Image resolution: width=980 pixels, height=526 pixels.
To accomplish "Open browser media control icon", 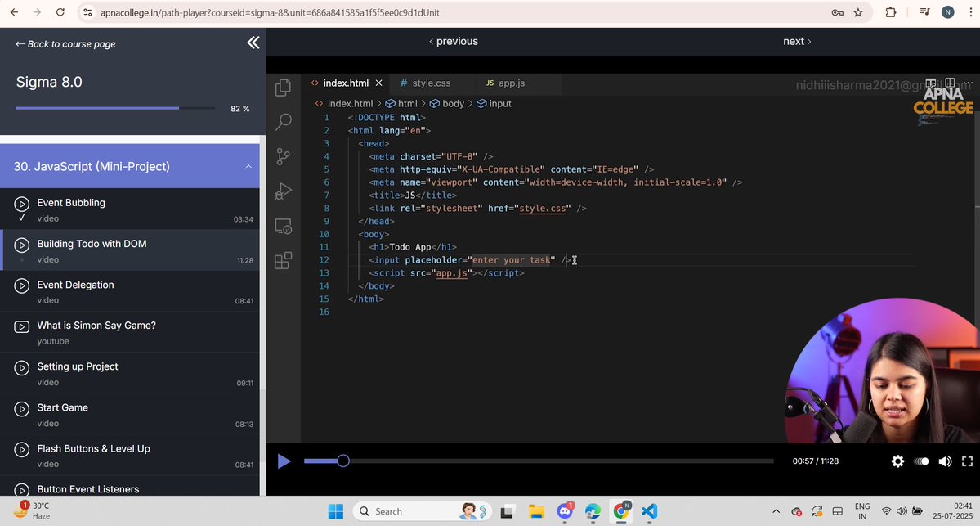I will point(925,12).
